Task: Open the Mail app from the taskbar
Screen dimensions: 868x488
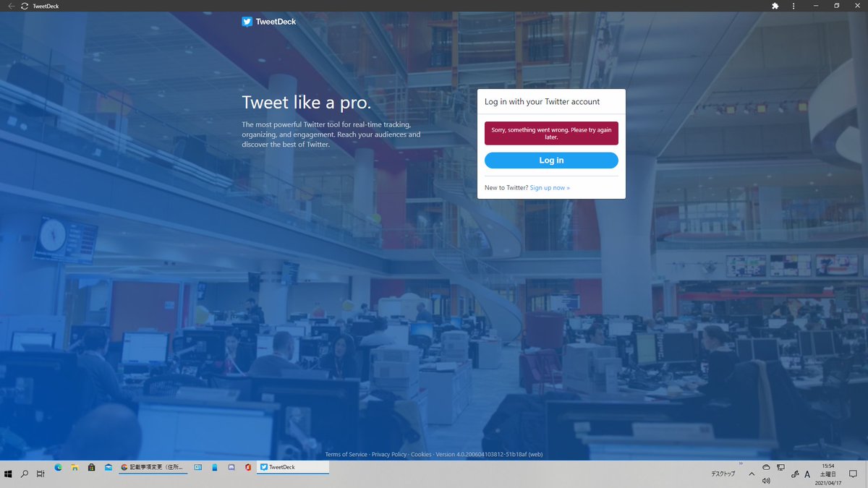Action: click(108, 468)
